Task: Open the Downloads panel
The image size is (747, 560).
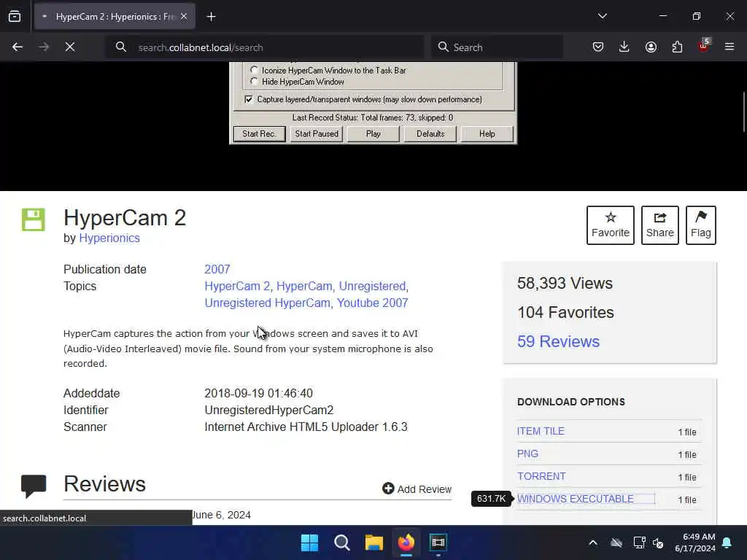Action: pyautogui.click(x=624, y=47)
